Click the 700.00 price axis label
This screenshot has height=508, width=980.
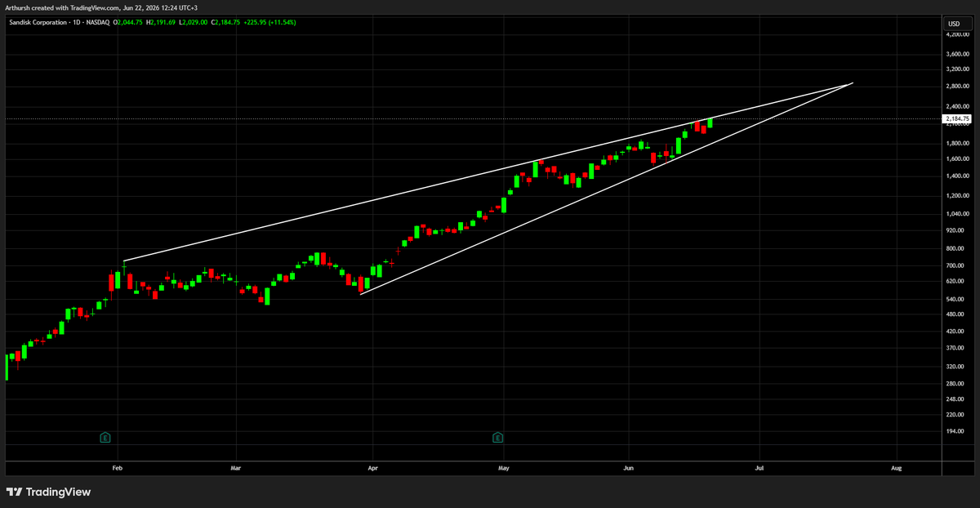pyautogui.click(x=955, y=265)
